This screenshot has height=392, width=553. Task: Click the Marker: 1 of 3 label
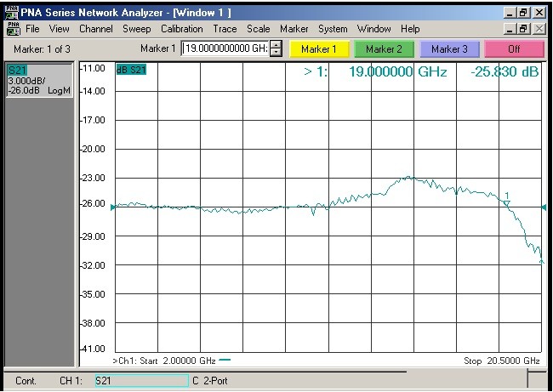(42, 49)
